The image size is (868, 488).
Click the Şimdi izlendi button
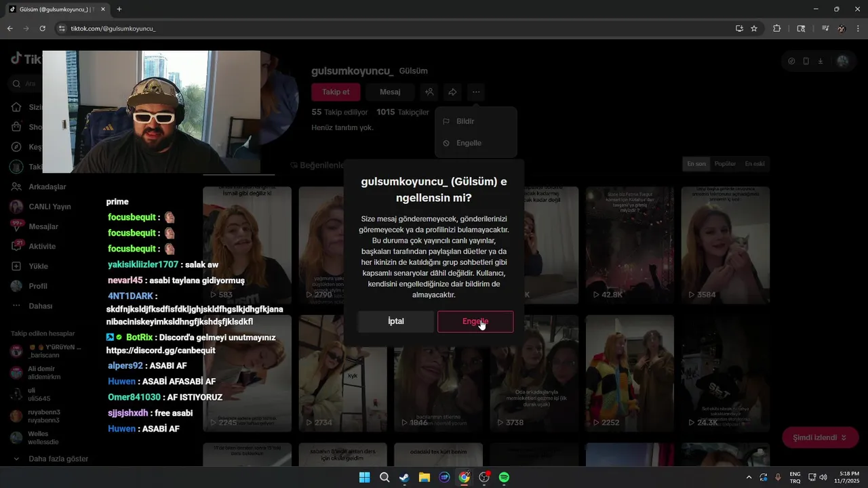820,438
